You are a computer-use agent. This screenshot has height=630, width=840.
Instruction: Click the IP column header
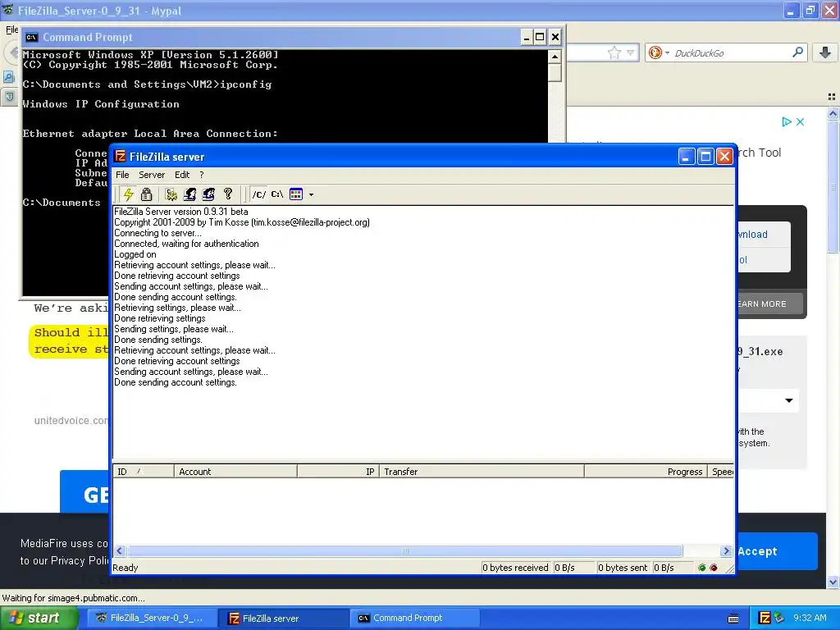339,472
